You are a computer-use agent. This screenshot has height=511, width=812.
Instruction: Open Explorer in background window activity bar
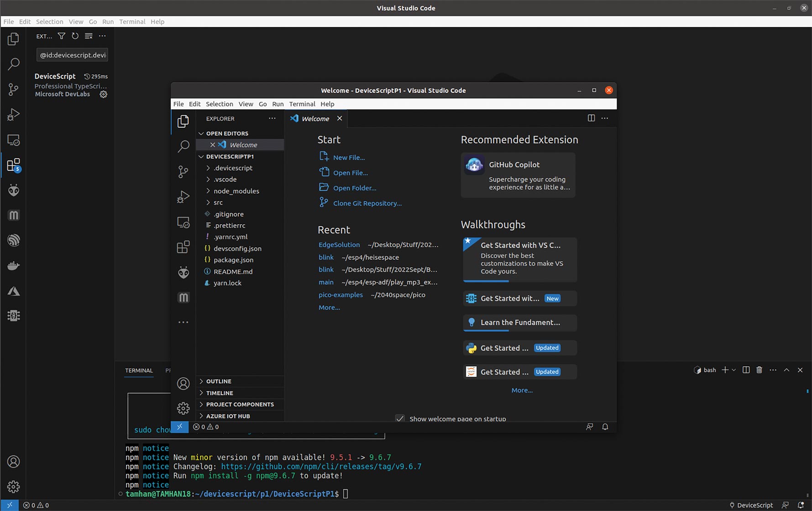click(13, 39)
